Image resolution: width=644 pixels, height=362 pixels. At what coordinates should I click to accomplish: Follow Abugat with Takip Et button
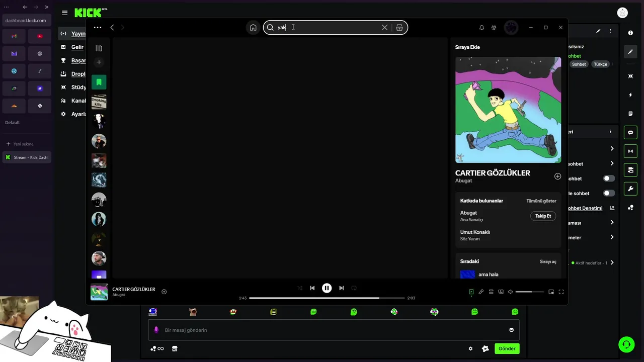pos(543,216)
